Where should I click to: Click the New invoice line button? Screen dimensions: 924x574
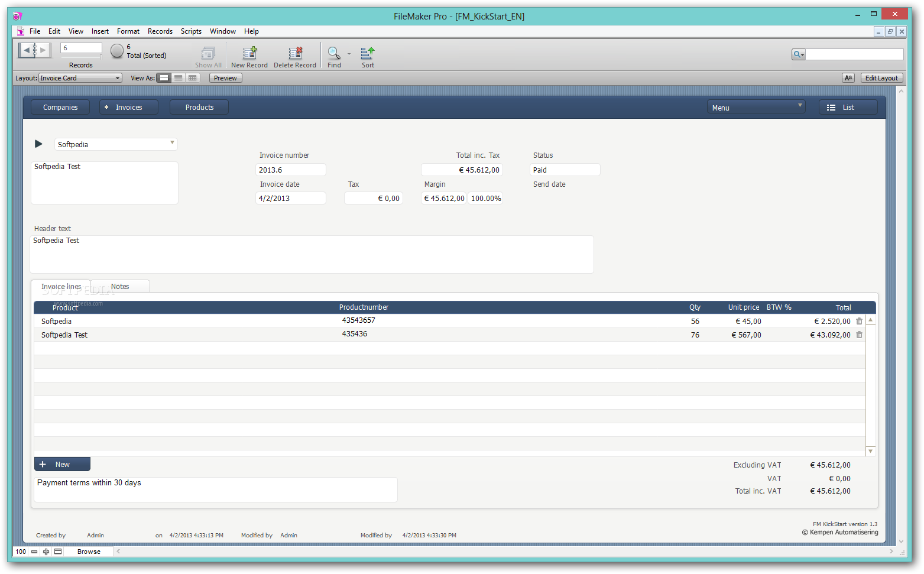click(x=62, y=465)
